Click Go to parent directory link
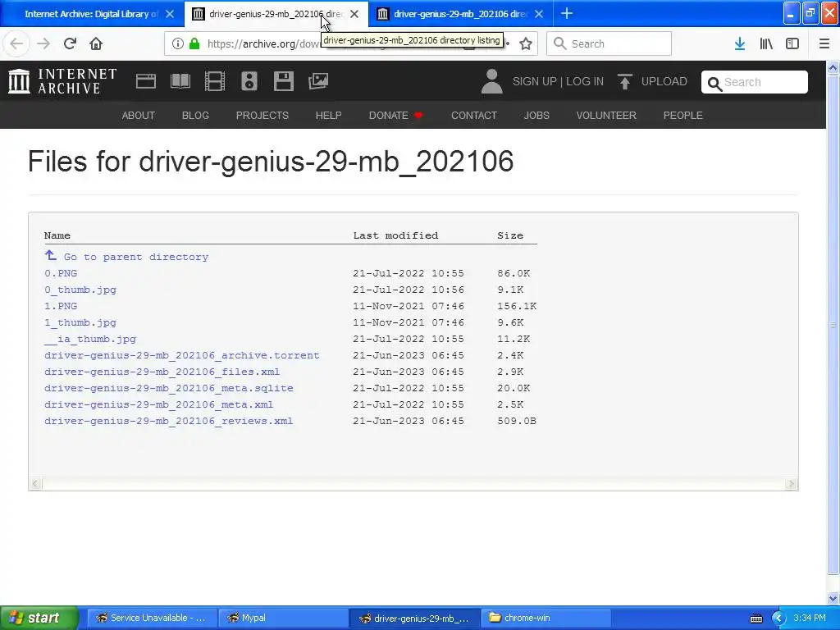This screenshot has height=630, width=840. coord(136,257)
